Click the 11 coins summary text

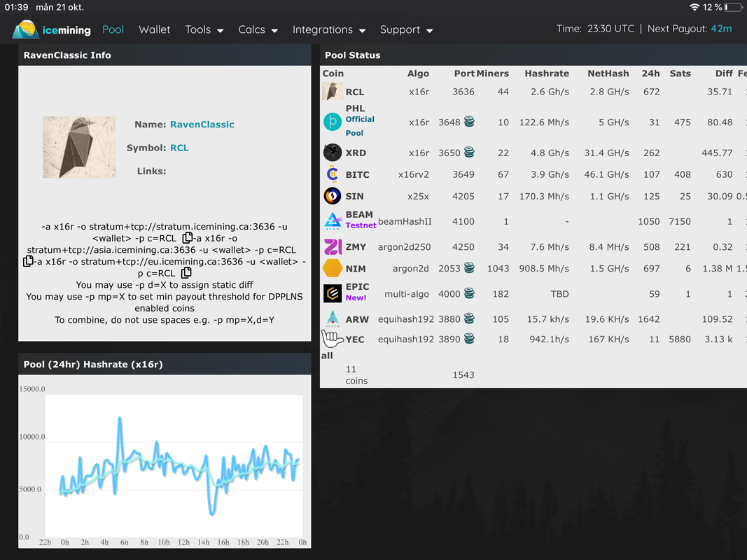(x=356, y=374)
